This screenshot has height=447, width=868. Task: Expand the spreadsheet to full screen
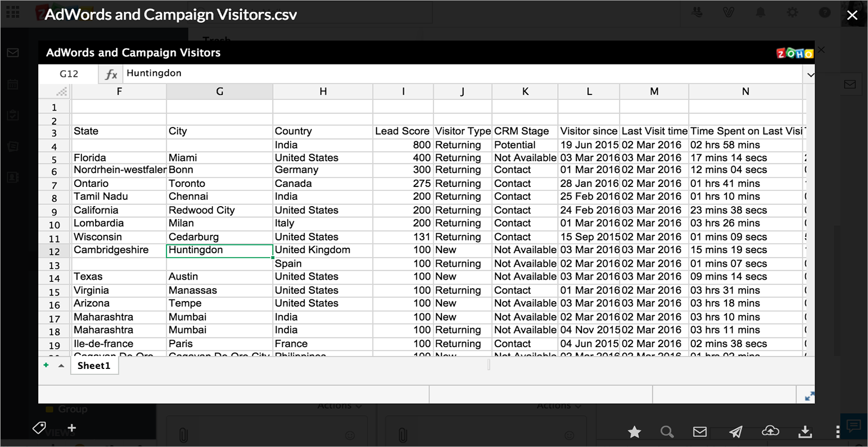tap(810, 396)
